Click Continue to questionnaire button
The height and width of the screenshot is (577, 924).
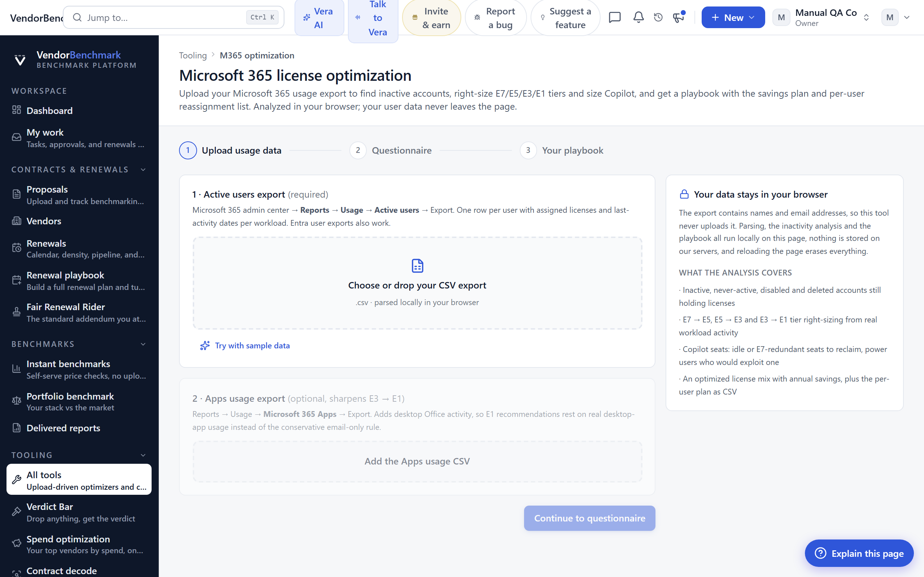pos(589,518)
